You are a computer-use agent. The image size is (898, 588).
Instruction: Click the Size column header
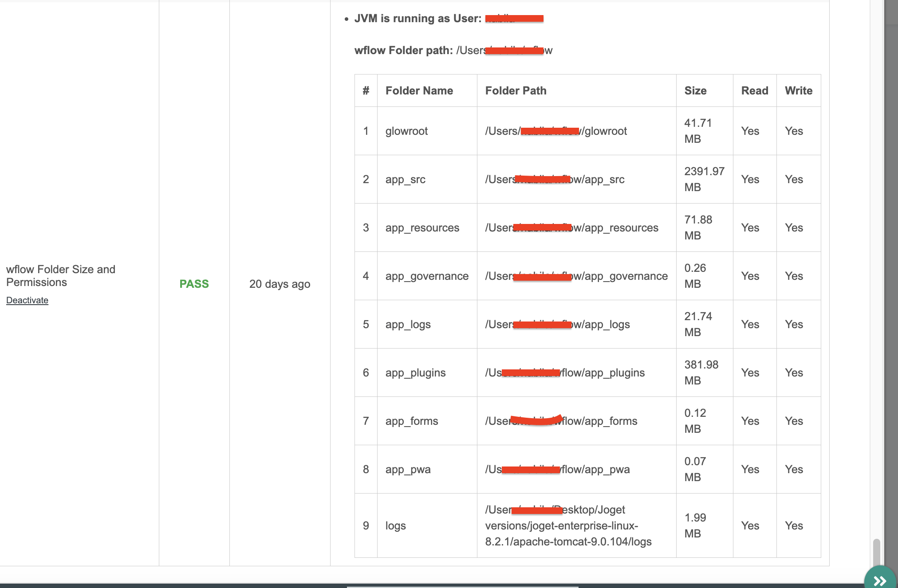click(x=695, y=90)
